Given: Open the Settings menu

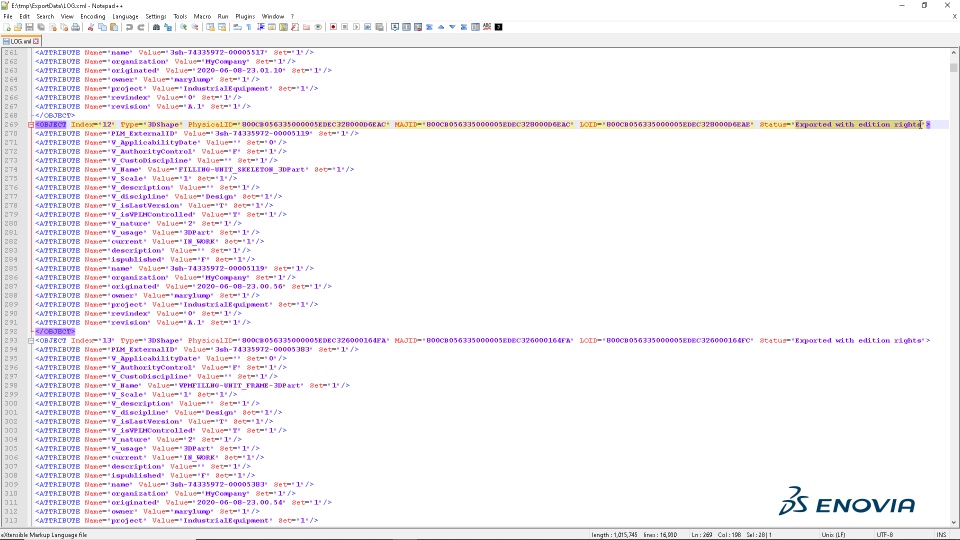Looking at the screenshot, I should (156, 17).
